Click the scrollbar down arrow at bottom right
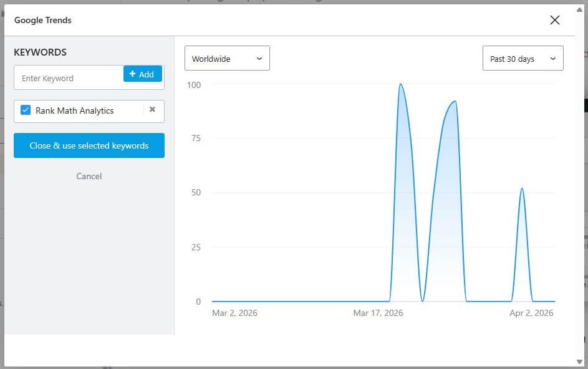This screenshot has width=588, height=369. [580, 362]
